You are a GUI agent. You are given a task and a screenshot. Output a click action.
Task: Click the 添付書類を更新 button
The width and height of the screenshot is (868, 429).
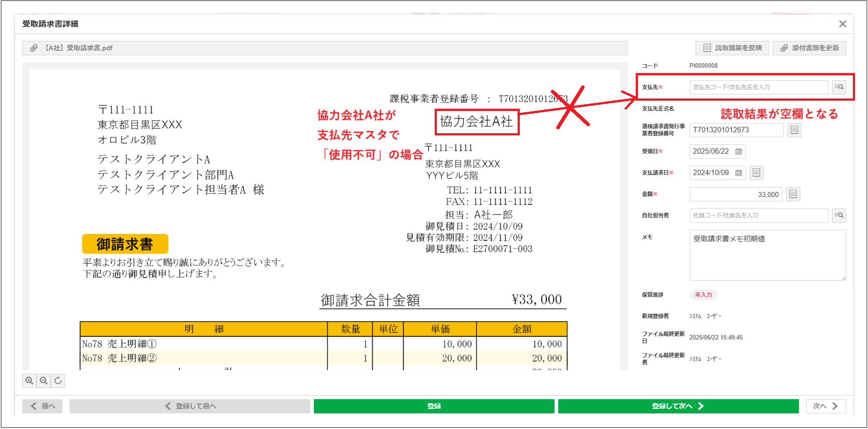pyautogui.click(x=809, y=48)
